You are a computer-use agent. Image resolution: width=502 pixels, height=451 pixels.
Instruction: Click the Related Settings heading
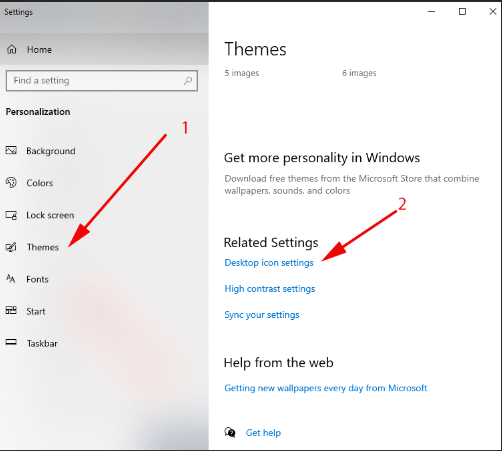271,243
